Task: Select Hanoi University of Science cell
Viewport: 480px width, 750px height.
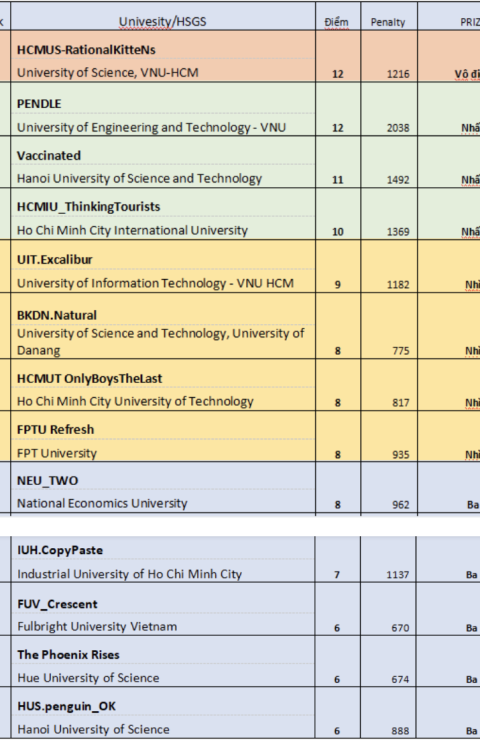Action: [93, 729]
